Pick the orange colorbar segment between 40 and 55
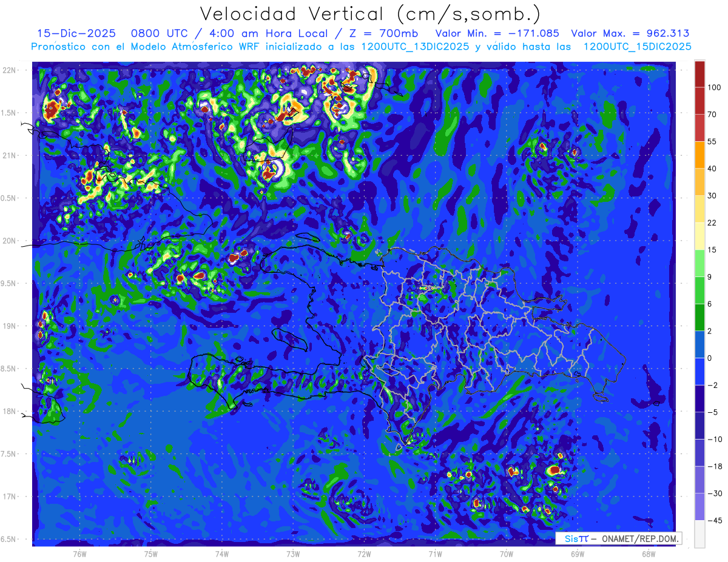Screen dimensions: 728x562 click(699, 155)
